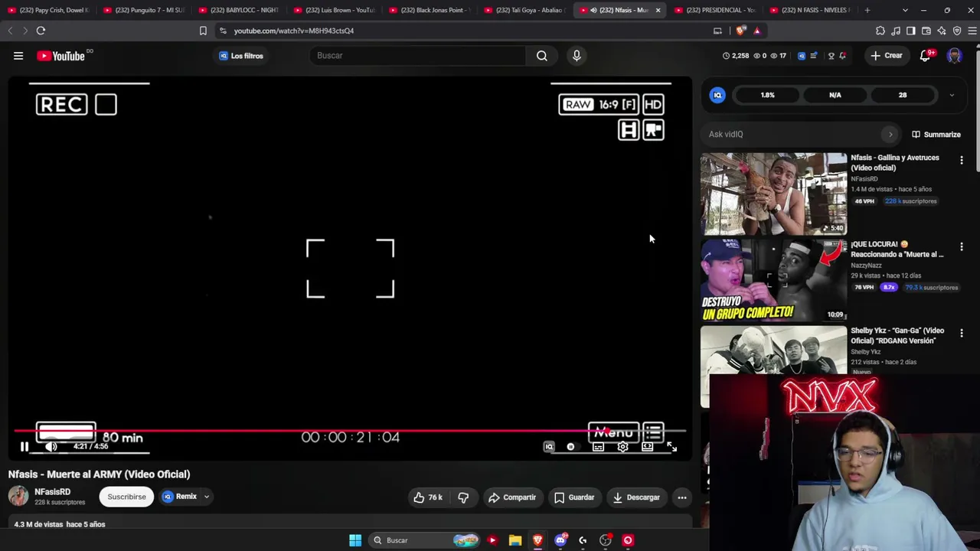
Task: Pause the video playback
Action: tap(24, 447)
